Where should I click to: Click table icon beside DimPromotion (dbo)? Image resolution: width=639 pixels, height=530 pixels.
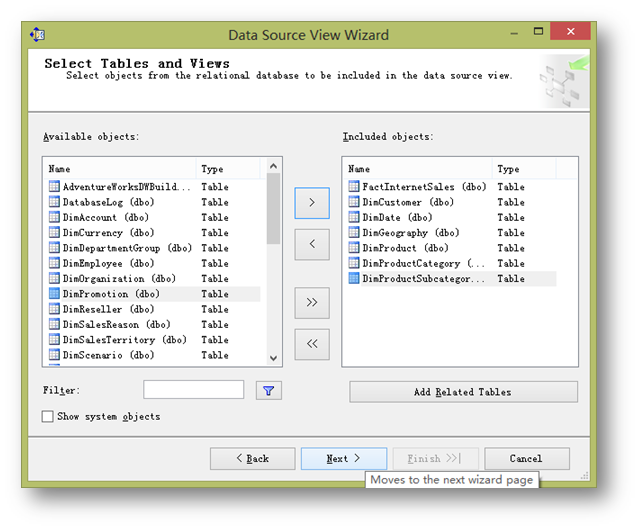pos(54,293)
